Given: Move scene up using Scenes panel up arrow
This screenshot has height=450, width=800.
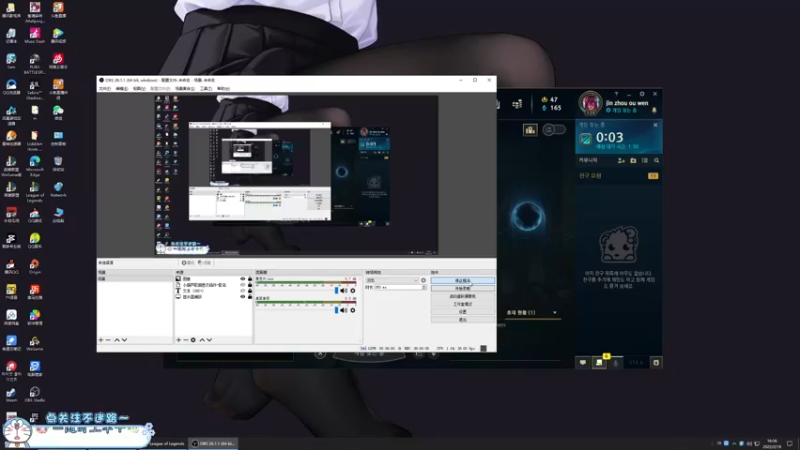Looking at the screenshot, I should [117, 340].
